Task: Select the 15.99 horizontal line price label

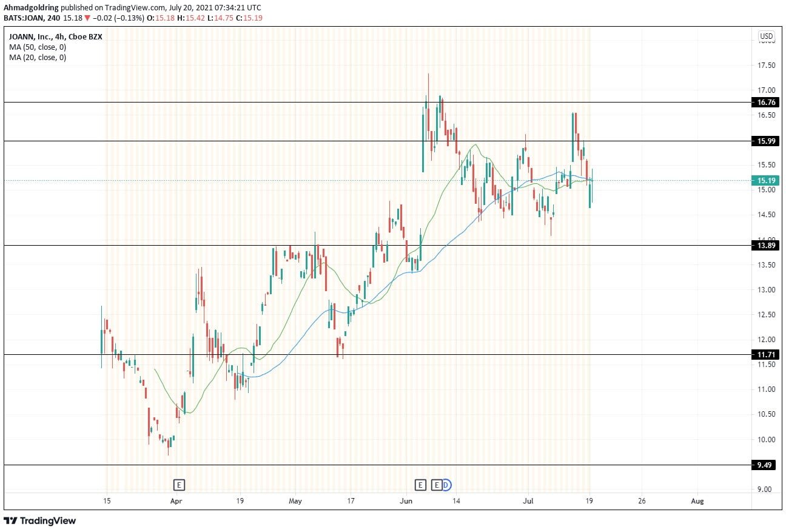Action: [x=767, y=141]
